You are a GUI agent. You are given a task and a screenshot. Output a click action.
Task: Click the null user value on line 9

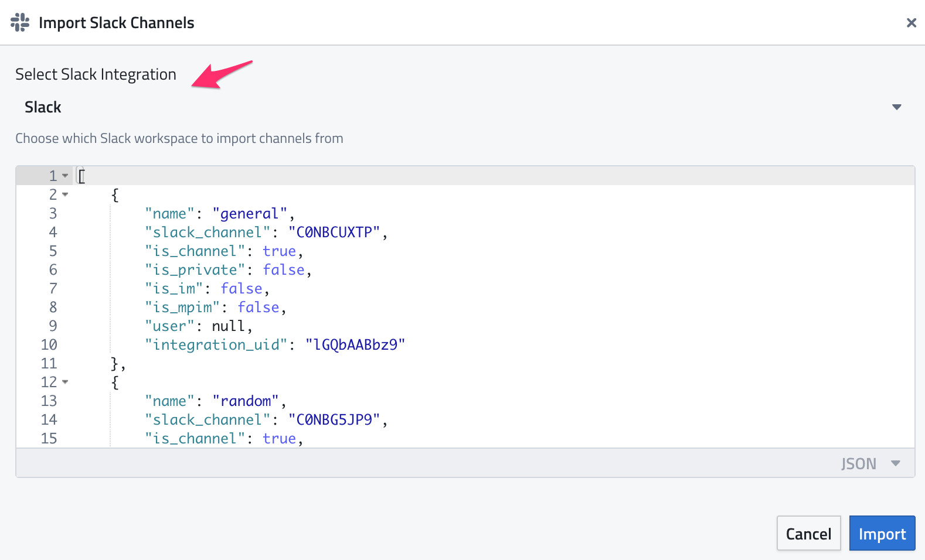click(x=228, y=326)
